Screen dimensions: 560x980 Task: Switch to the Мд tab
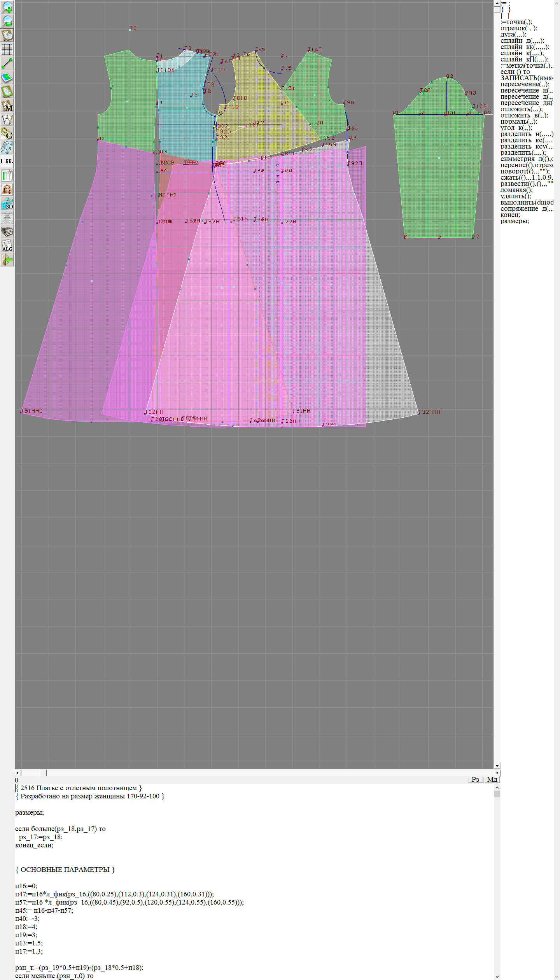coord(492,779)
